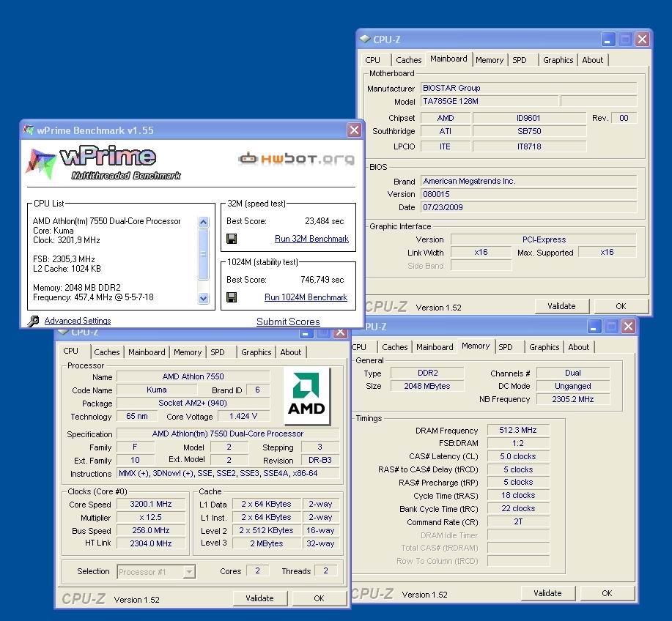672x621 pixels.
Task: Click the BIOSTAR Group manufacturer field
Action: (528, 88)
